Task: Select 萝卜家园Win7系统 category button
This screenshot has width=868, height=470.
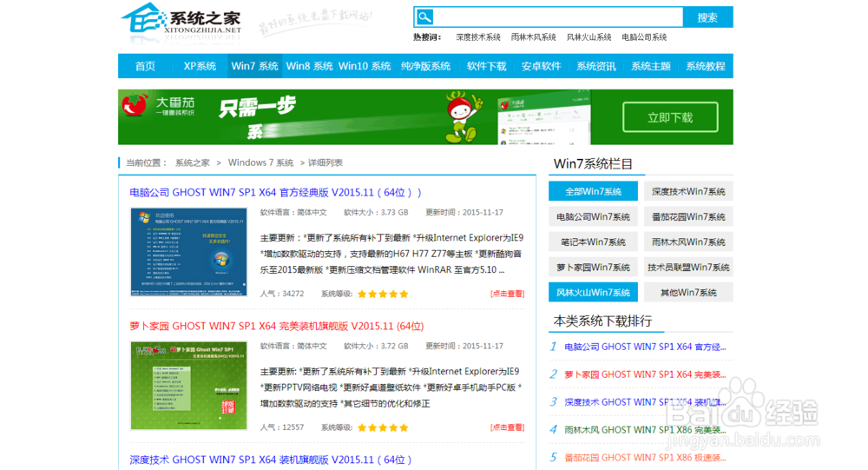Action: point(593,268)
